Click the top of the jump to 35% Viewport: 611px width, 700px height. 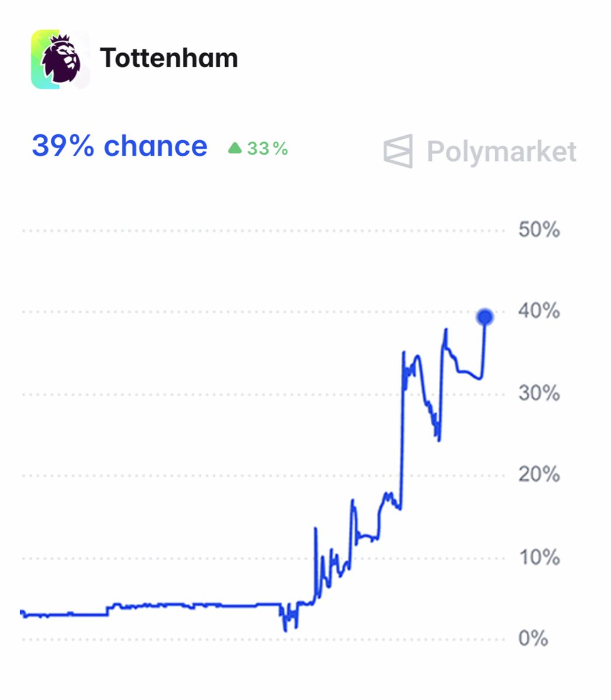[403, 352]
